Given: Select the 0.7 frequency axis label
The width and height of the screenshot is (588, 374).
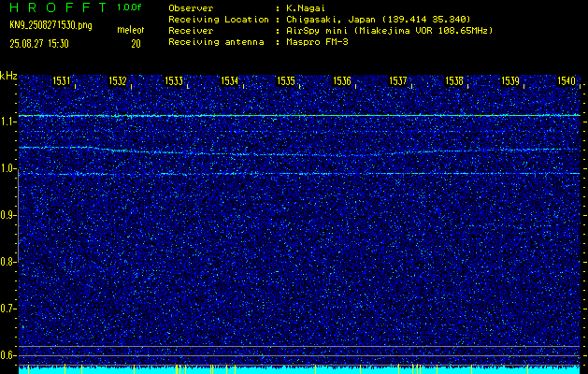Looking at the screenshot, I should coord(7,309).
